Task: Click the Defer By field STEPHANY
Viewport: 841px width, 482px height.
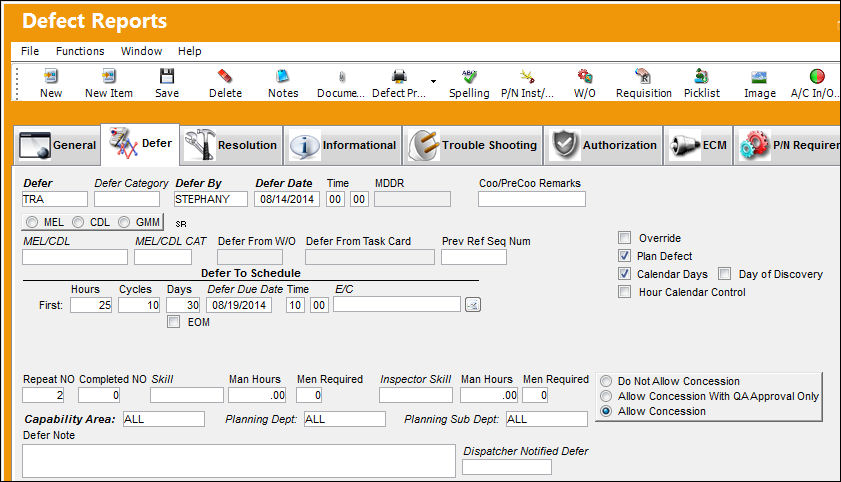Action: pos(211,199)
